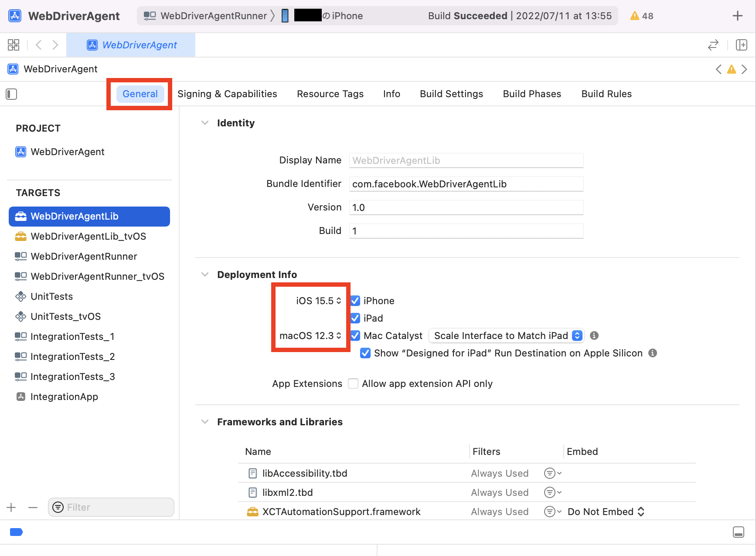Viewport: 756px width, 556px height.
Task: Open the Info tab
Action: 392,94
